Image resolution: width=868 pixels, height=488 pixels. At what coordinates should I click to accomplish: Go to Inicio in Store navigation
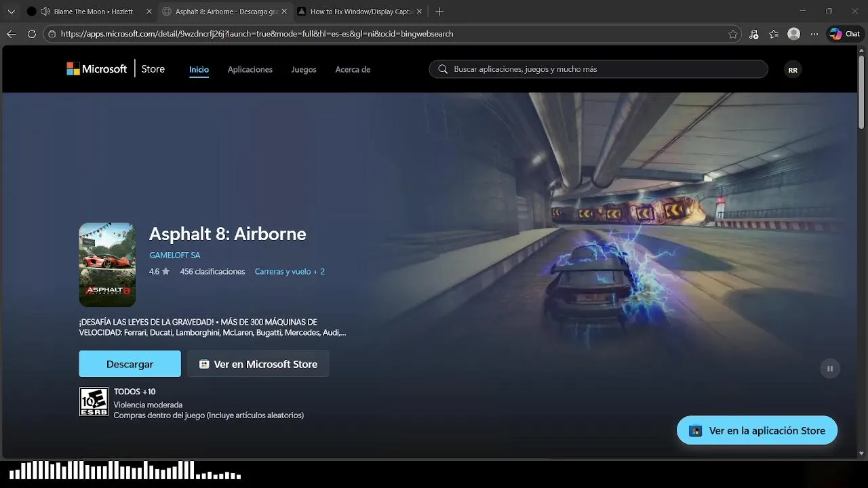point(199,70)
